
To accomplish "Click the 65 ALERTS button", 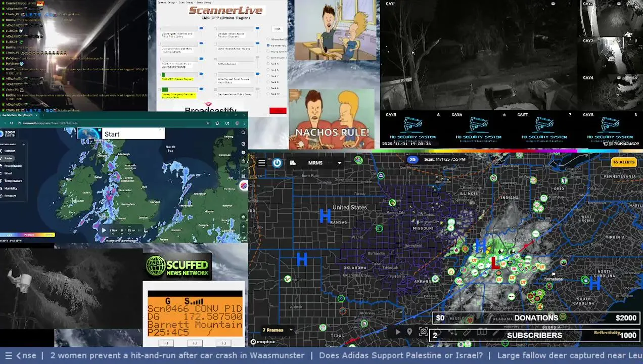I will click(623, 162).
